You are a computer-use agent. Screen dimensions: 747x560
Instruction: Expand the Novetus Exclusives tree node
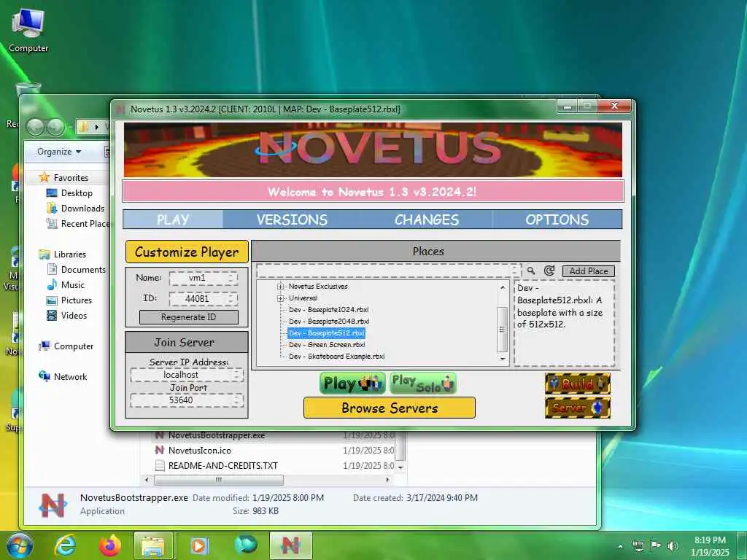point(281,287)
